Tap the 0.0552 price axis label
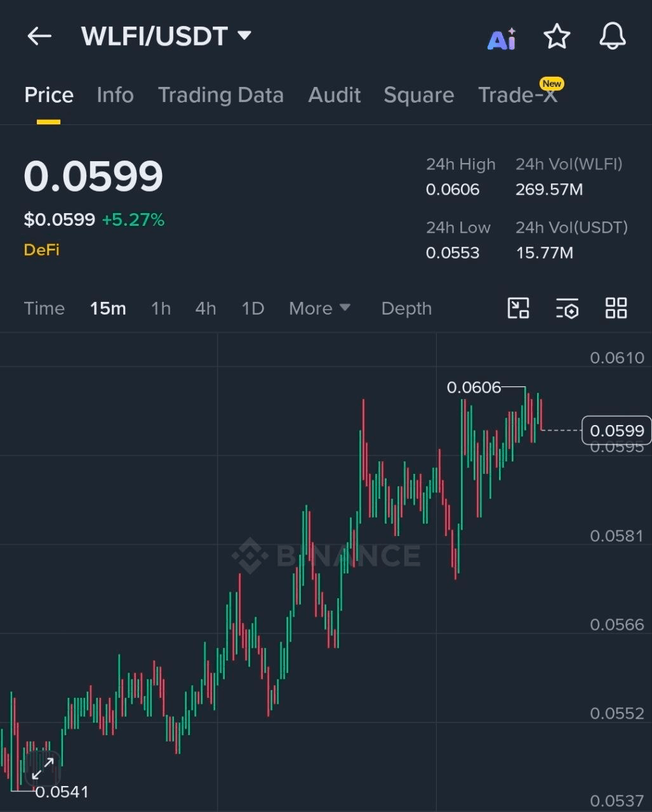The width and height of the screenshot is (652, 812). coord(617,714)
